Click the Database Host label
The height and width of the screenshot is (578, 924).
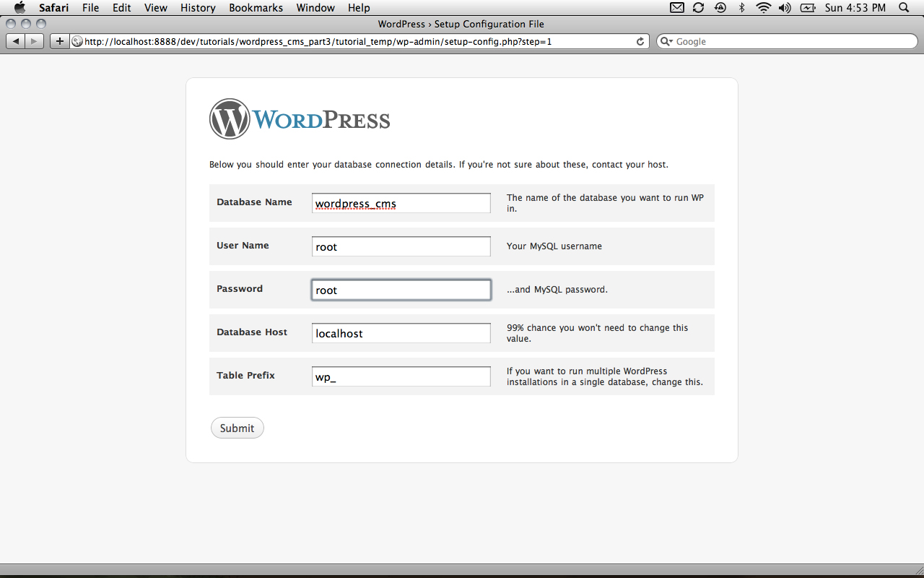coord(252,332)
